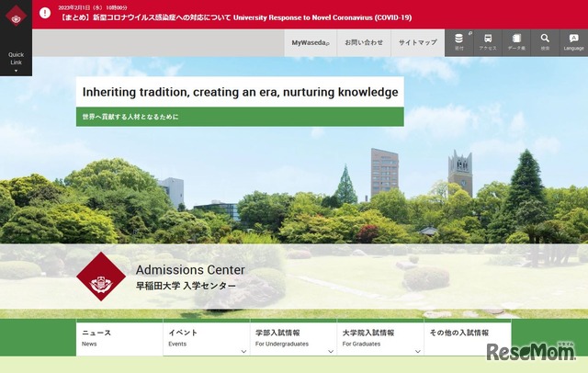Open the COVID-19 university response notice
This screenshot has width=588, height=373.
pos(235,17)
